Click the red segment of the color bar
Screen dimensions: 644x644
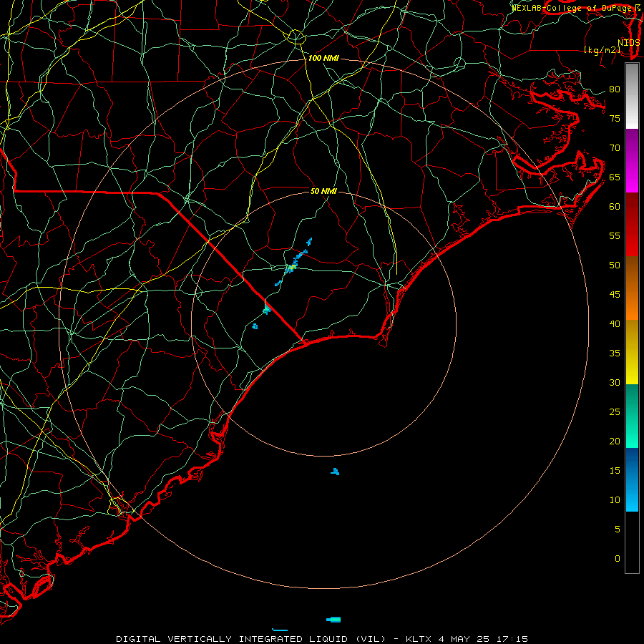pyautogui.click(x=632, y=224)
